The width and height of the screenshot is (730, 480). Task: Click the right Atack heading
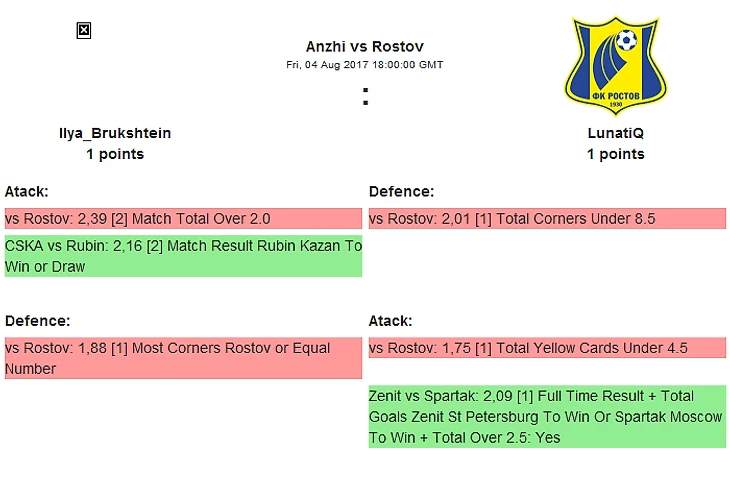point(391,321)
